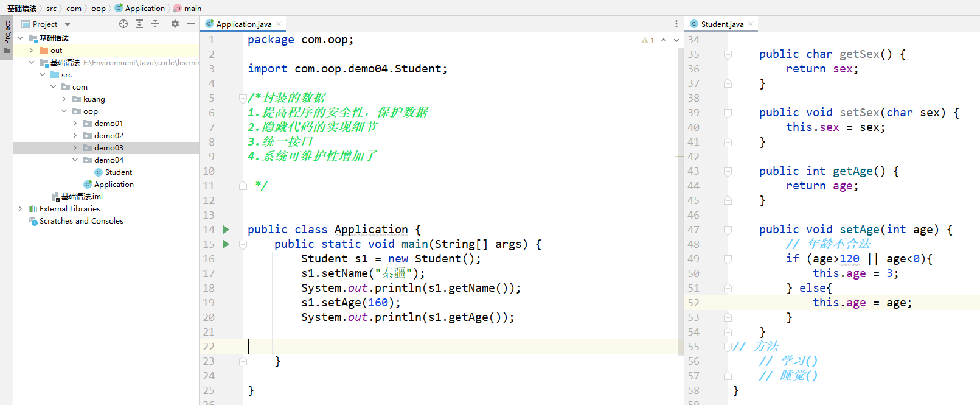This screenshot has width=980, height=405.
Task: Click line number 52 in Student.java gutter
Action: [x=693, y=303]
